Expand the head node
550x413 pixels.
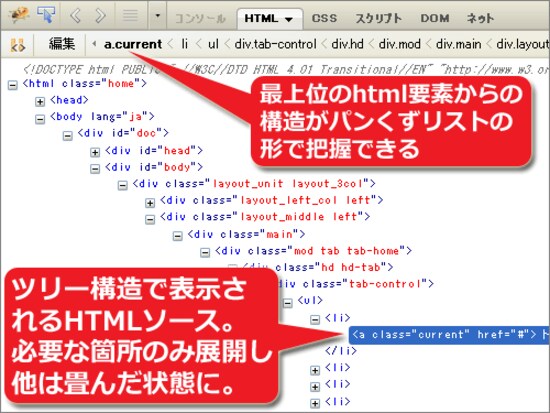click(x=40, y=102)
